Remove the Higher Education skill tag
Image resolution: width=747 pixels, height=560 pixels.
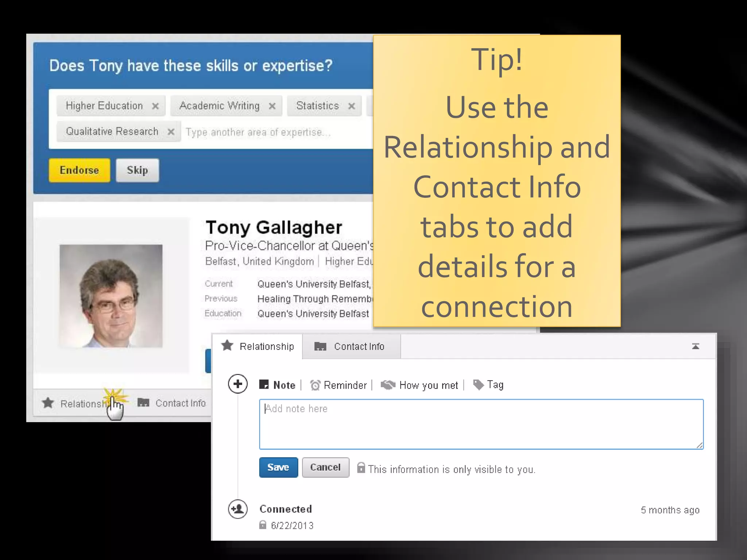point(155,106)
